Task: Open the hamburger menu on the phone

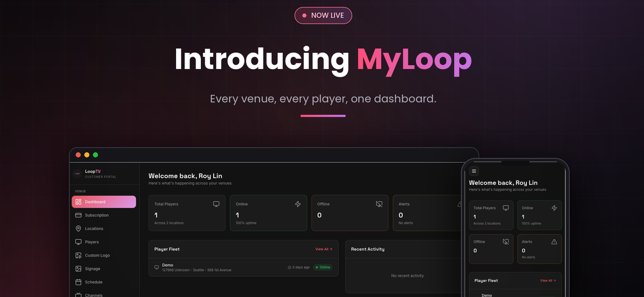Action: pyautogui.click(x=474, y=171)
